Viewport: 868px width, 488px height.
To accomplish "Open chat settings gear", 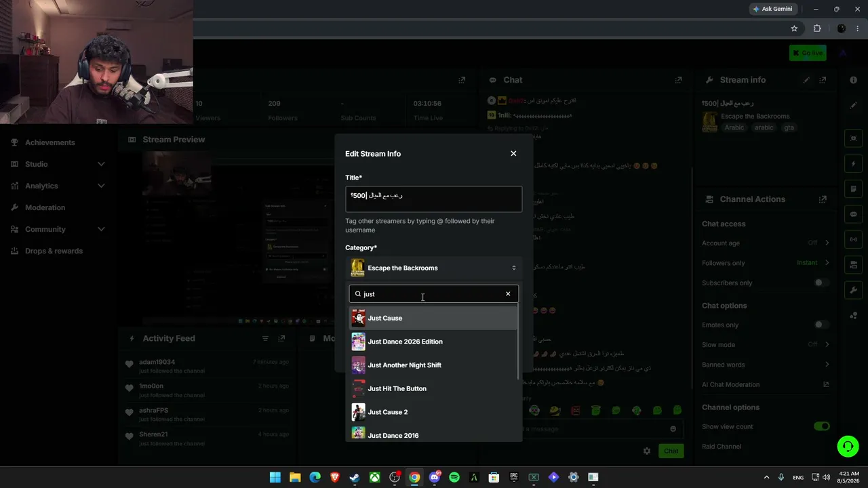I will (647, 451).
